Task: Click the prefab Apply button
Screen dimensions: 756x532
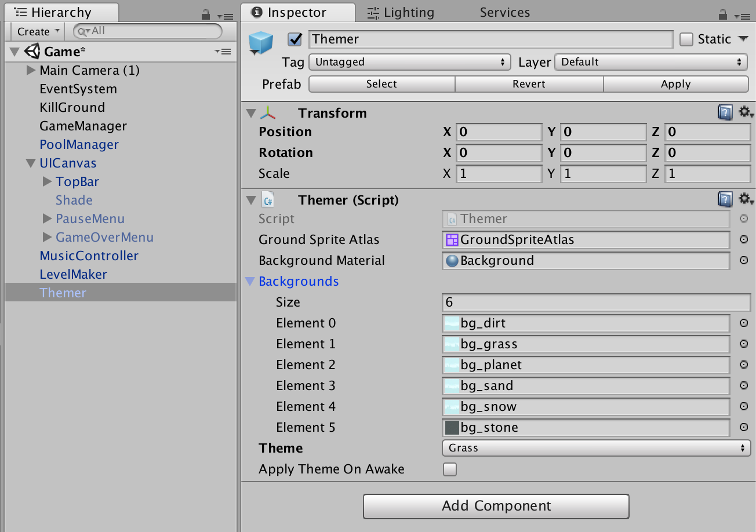Action: 676,84
